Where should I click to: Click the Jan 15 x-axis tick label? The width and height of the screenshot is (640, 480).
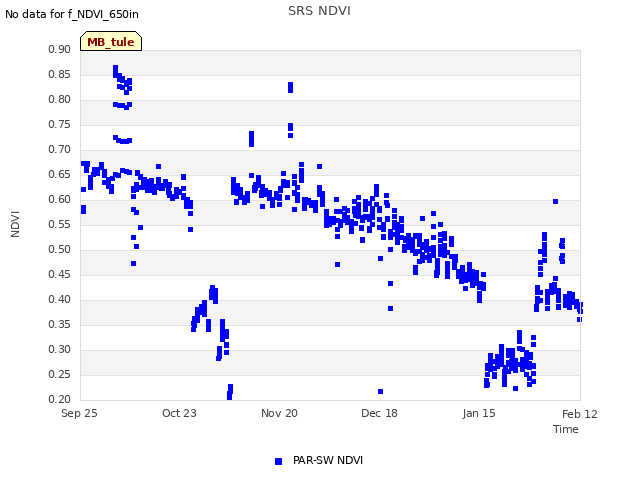(479, 413)
